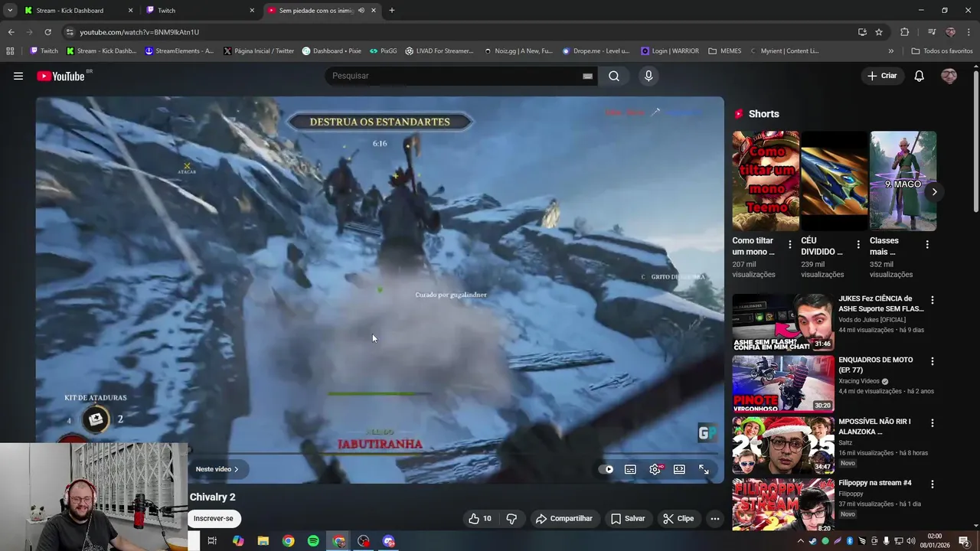Create a clip with Clipe button
Image resolution: width=980 pixels, height=551 pixels.
[x=678, y=518]
